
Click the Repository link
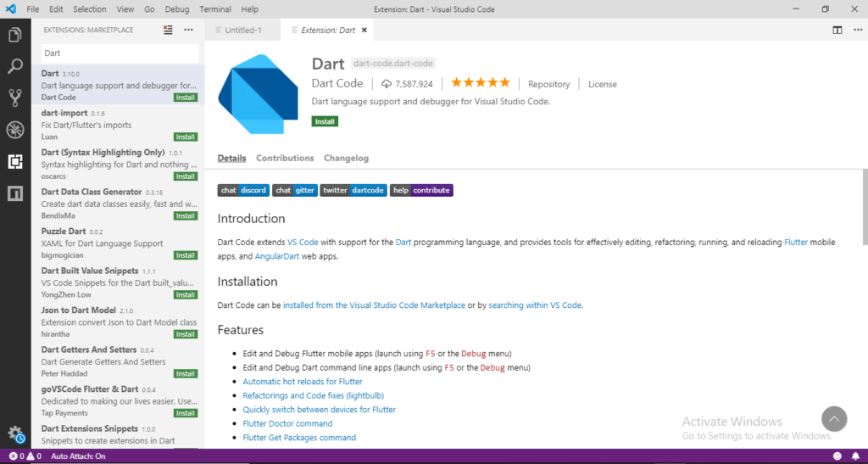click(x=548, y=84)
